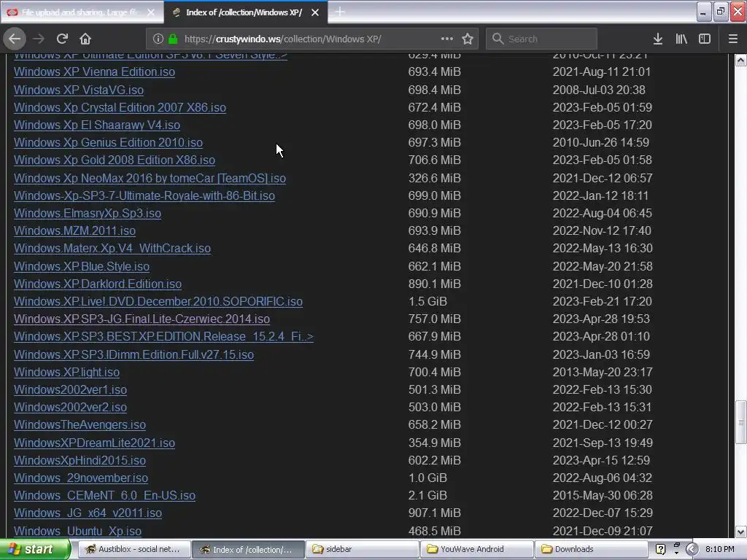The width and height of the screenshot is (747, 560).
Task: Open Windows Xp Genius Edition 2010.iso
Action: point(108,142)
